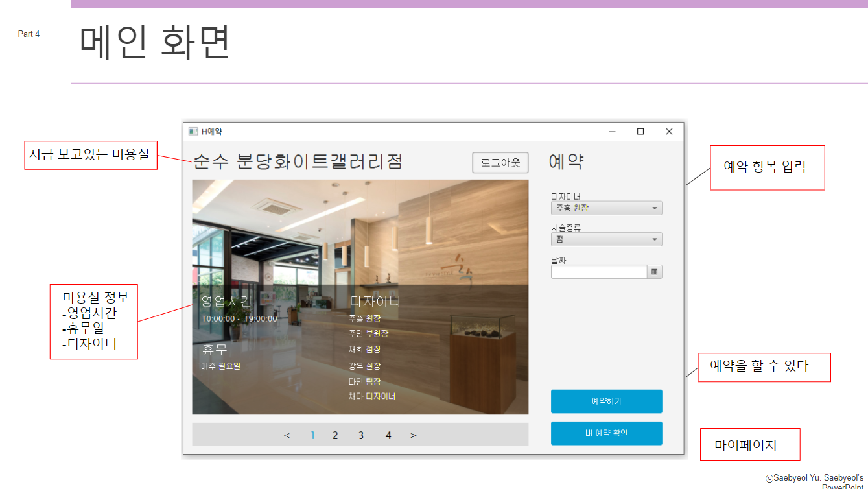The width and height of the screenshot is (868, 489).
Task: Close the H예약 window
Action: (x=669, y=131)
